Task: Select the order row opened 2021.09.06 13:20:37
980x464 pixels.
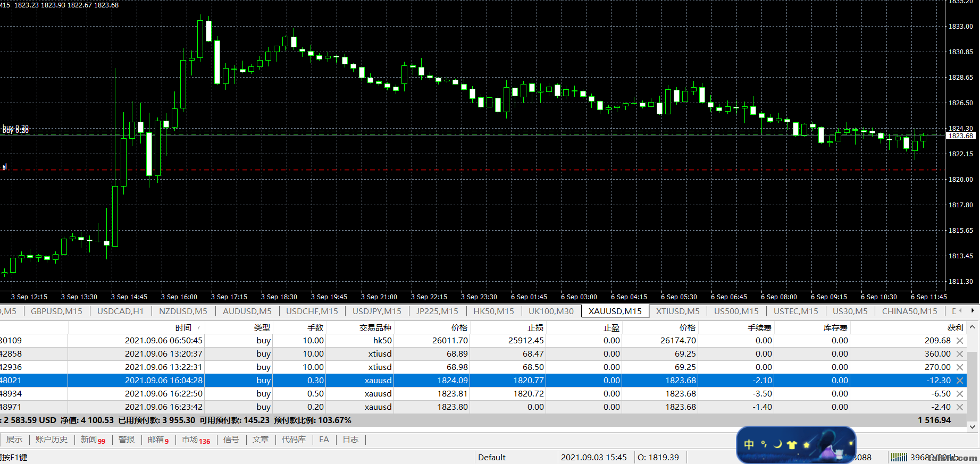Action: [483, 354]
